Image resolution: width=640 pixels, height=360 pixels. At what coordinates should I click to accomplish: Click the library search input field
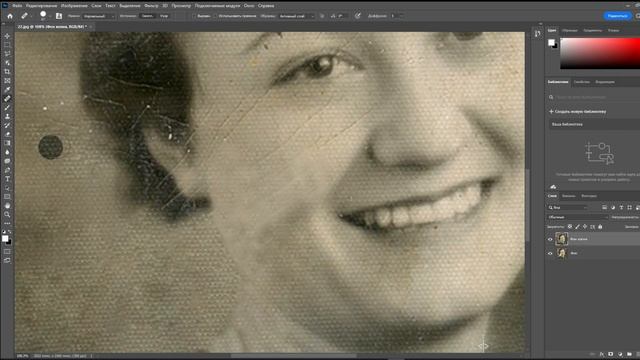click(594, 97)
